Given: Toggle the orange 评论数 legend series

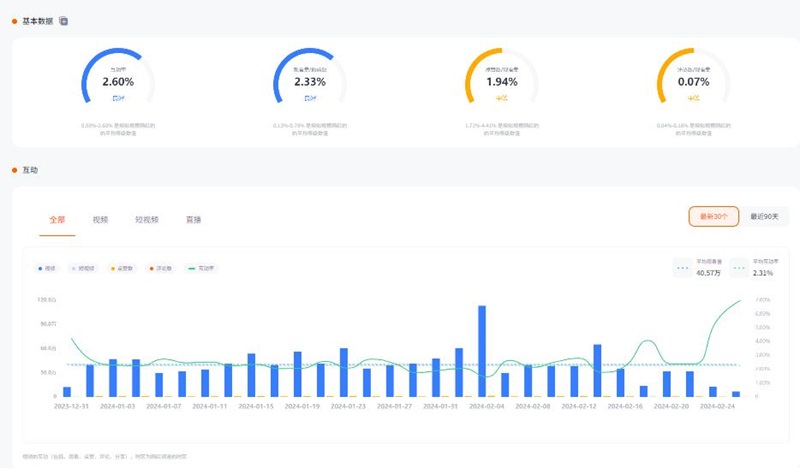Looking at the screenshot, I should [159, 268].
